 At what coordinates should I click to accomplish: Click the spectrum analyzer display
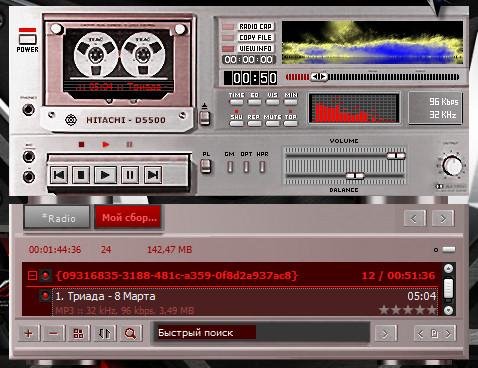(354, 109)
